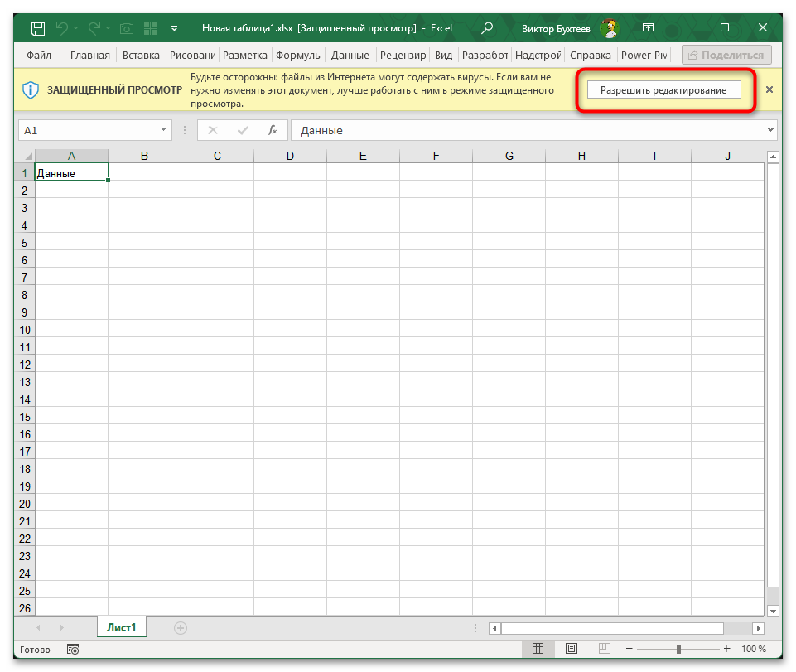Select column H header
796x672 pixels.
pyautogui.click(x=581, y=156)
